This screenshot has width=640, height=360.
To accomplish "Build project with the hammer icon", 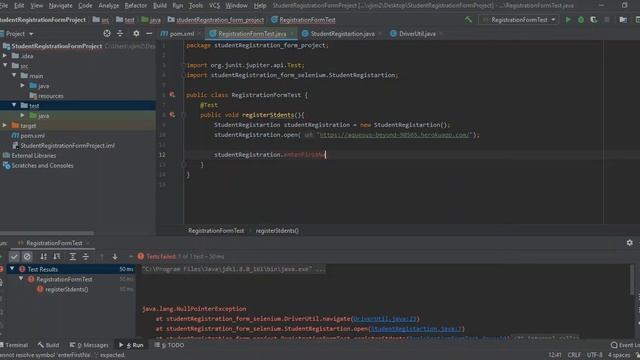I will 468,20.
